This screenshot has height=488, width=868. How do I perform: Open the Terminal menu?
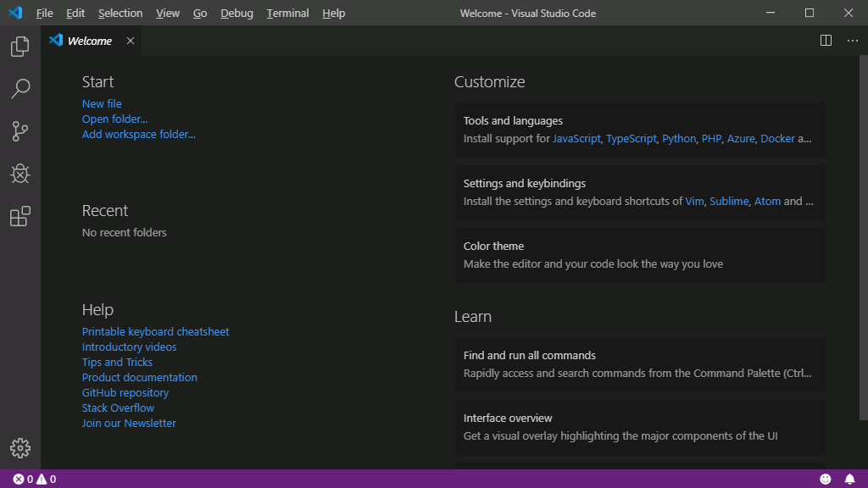pyautogui.click(x=288, y=13)
